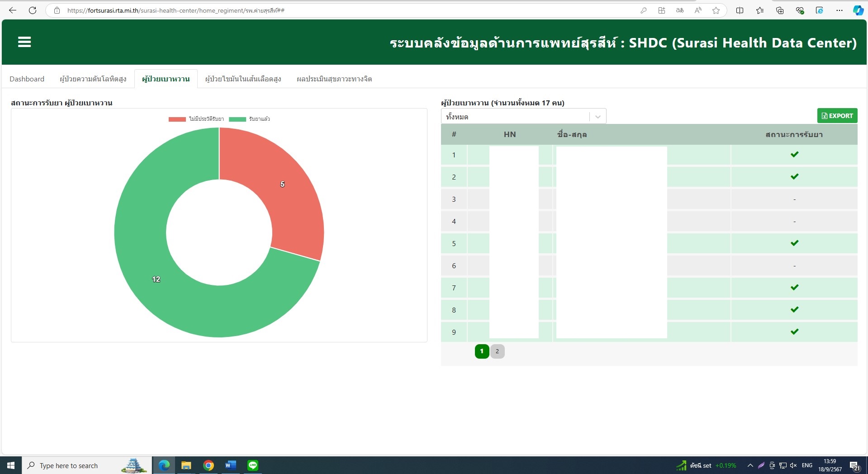Click the browser refresh icon
868x474 pixels.
tap(33, 10)
